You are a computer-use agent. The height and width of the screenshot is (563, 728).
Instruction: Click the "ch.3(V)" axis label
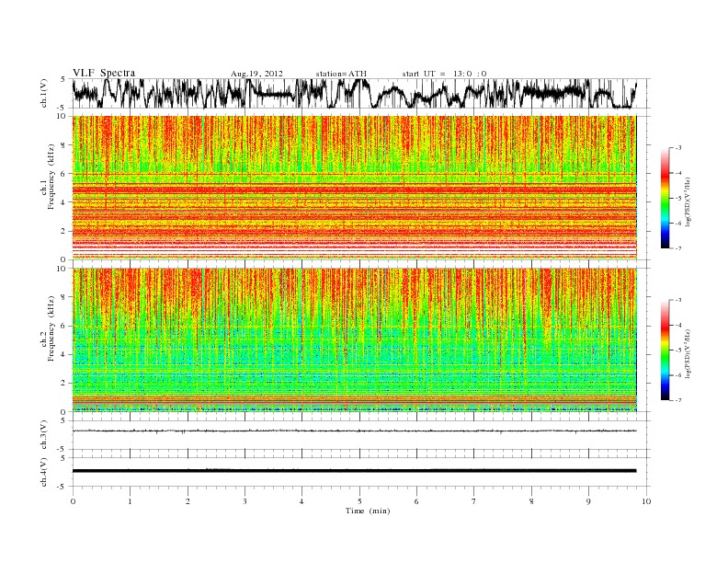pos(44,435)
